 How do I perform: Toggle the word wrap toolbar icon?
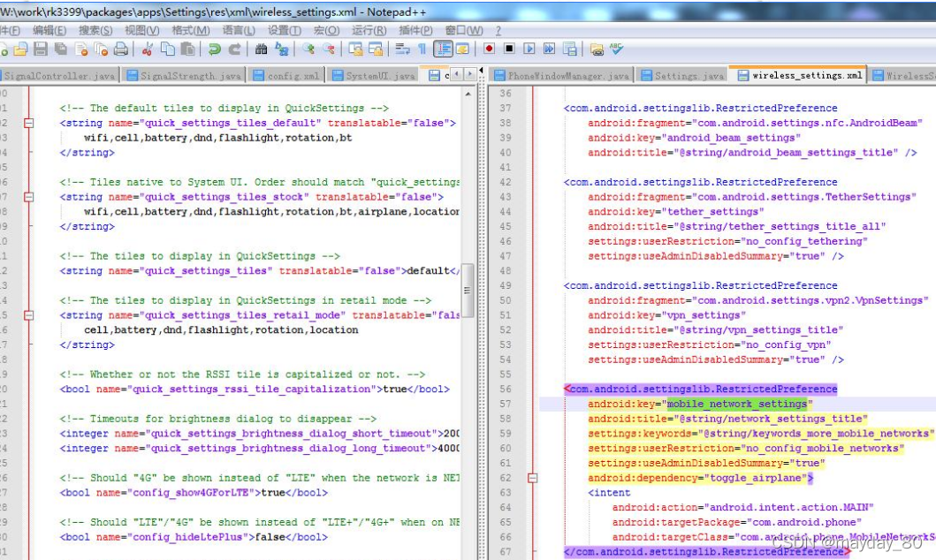[x=402, y=49]
